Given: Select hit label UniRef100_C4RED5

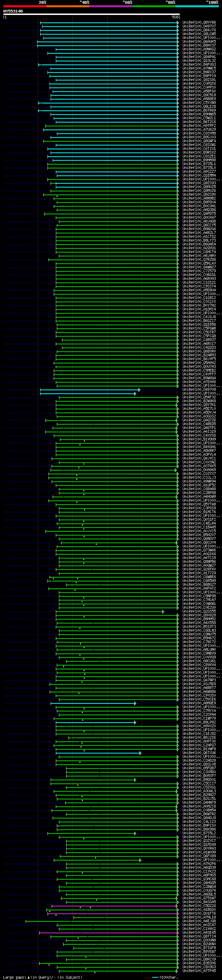Looking at the screenshot, I should tap(199, 424).
